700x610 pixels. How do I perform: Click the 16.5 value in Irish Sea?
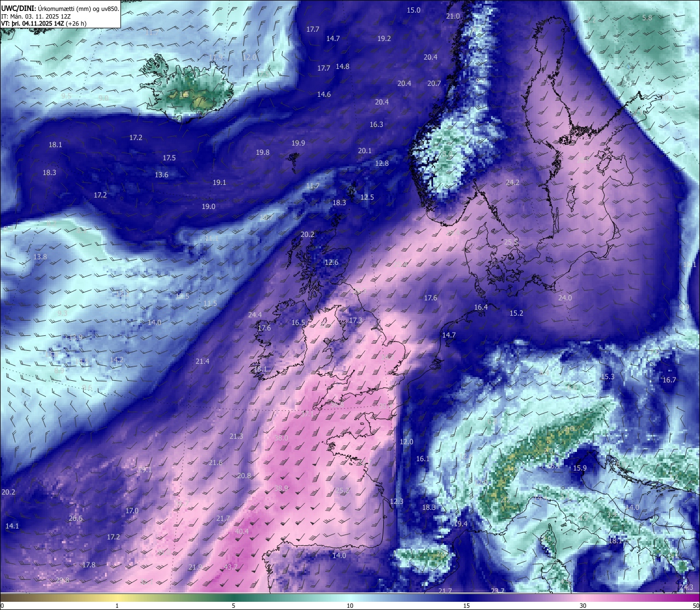pyautogui.click(x=298, y=322)
